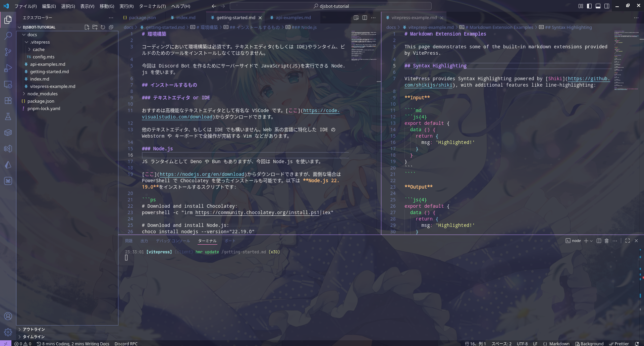Toggle the secondary sidebar visibility icon
644x346 pixels.
pos(606,6)
